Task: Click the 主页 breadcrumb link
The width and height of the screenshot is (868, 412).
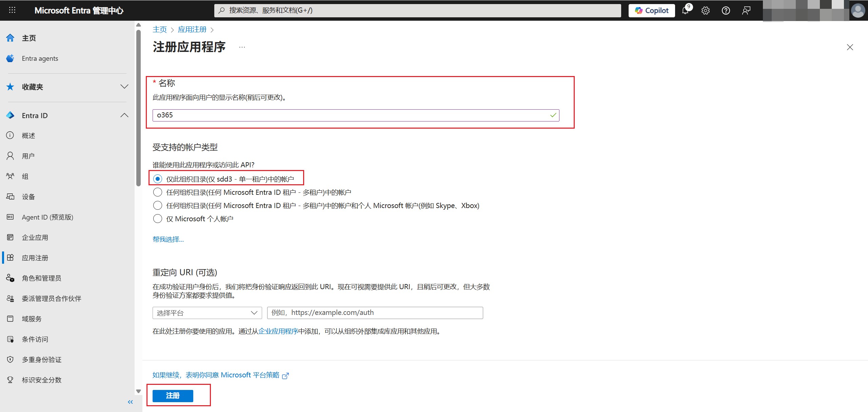Action: [160, 30]
